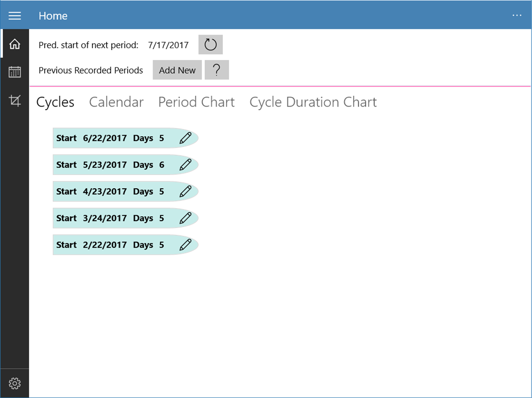Open the hamburger navigation menu
Viewport: 532px width, 398px height.
[15, 16]
